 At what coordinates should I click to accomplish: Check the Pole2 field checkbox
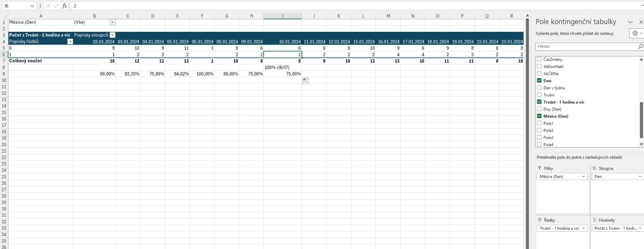539,130
